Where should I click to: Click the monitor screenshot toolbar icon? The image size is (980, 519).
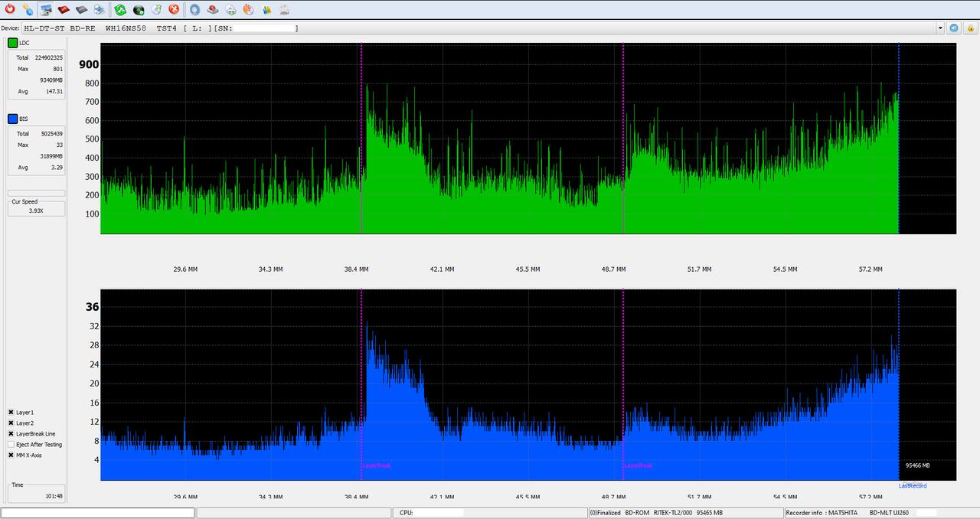[46, 9]
